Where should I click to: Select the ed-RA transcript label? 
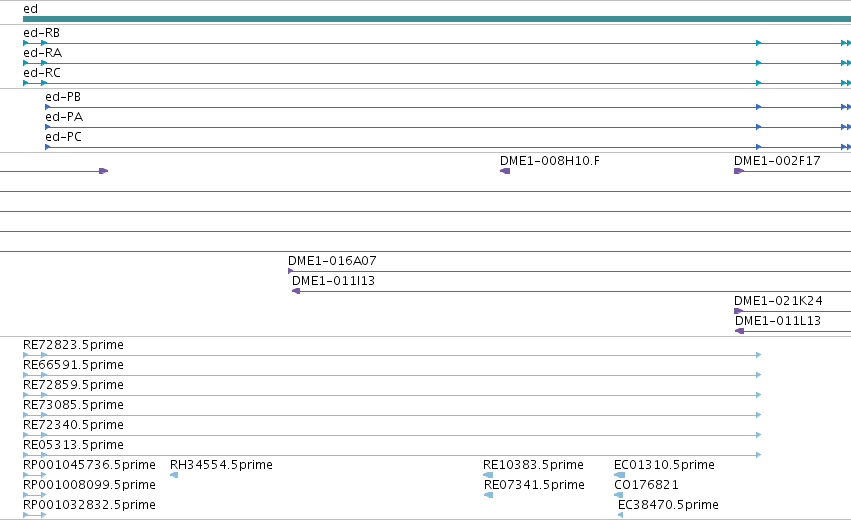(42, 53)
